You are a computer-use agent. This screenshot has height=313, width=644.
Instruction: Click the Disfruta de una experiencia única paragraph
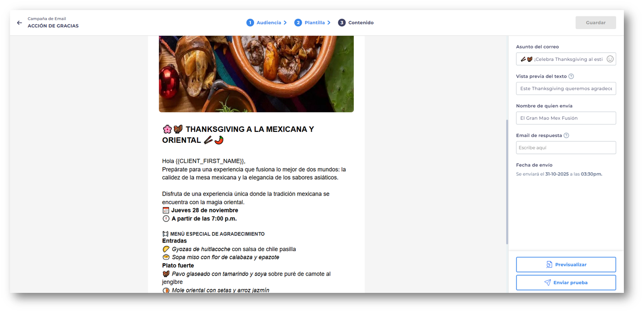coord(246,198)
